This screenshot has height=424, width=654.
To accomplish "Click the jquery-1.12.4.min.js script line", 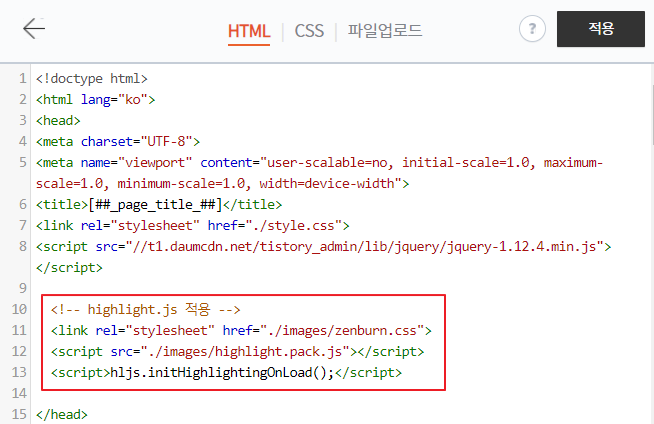I will point(323,247).
